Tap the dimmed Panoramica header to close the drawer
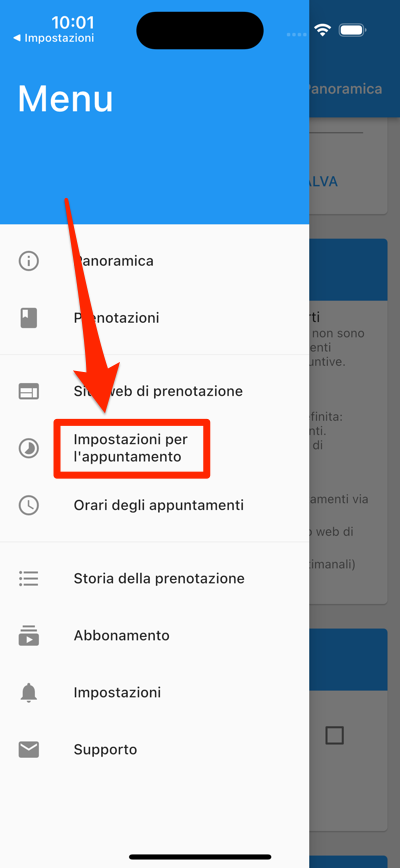The width and height of the screenshot is (400, 868). pos(345,89)
